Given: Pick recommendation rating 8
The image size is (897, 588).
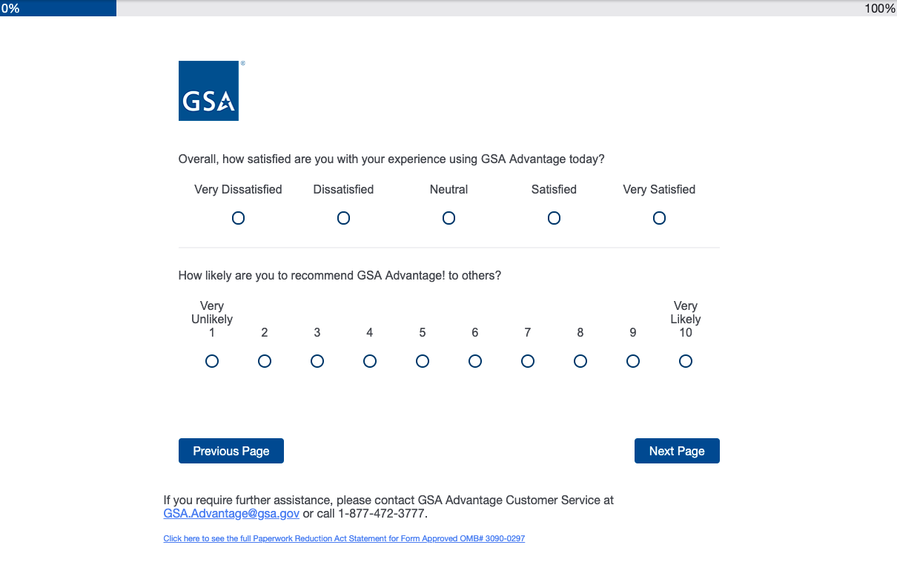Looking at the screenshot, I should pos(580,361).
